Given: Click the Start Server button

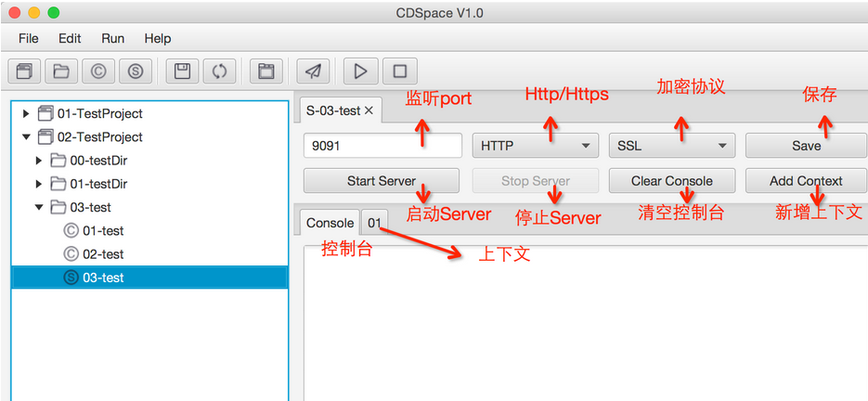Looking at the screenshot, I should pos(381,181).
